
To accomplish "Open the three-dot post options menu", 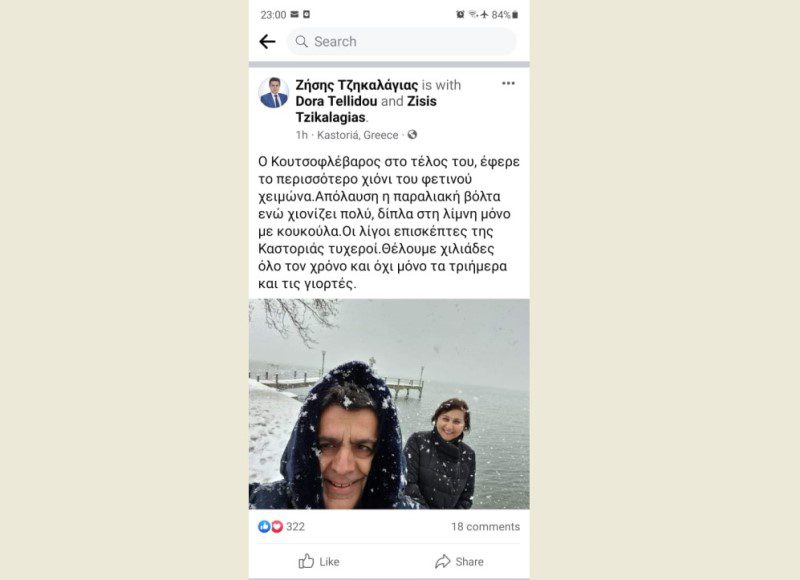I will [508, 83].
